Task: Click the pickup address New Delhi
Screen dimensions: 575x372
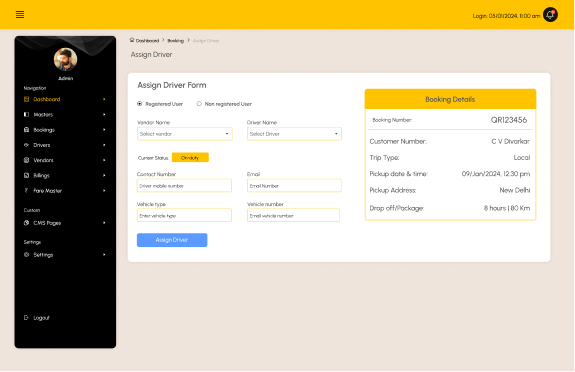Action: 515,190
